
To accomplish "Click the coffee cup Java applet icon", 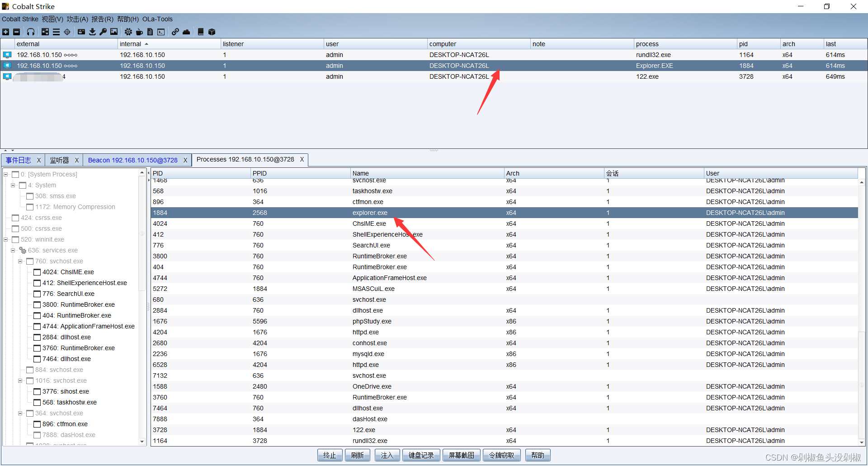I will click(x=139, y=32).
